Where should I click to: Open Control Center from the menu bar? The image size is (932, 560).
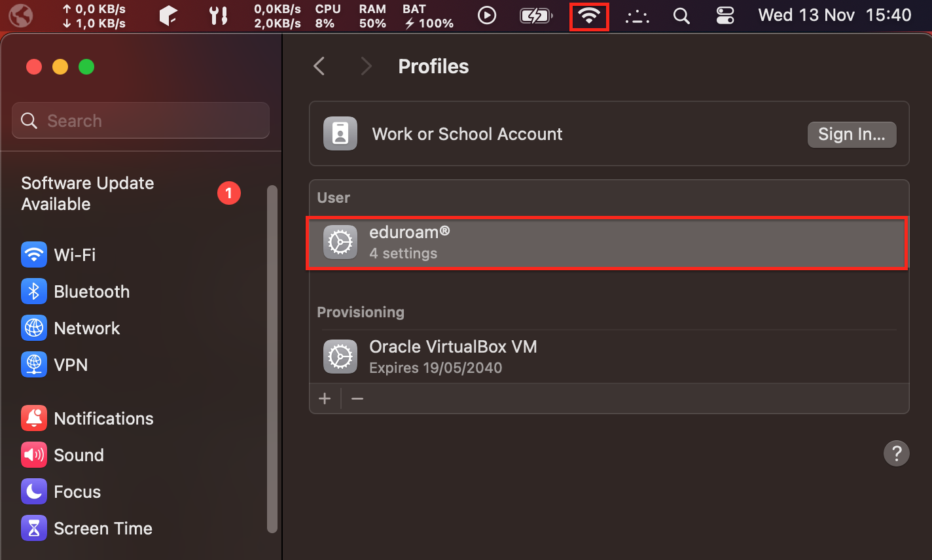tap(725, 16)
